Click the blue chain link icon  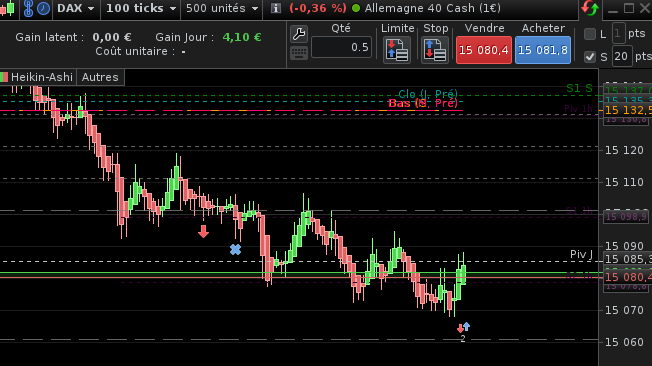tap(28, 8)
